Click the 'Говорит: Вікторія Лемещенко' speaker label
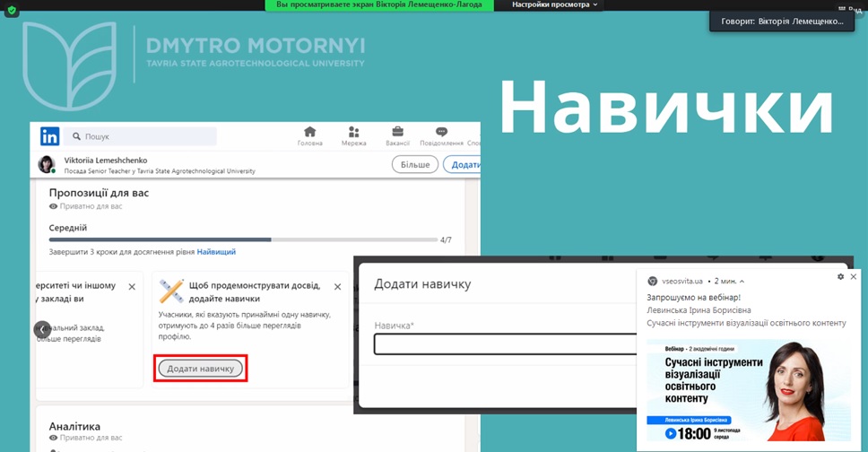The image size is (868, 452). (x=782, y=21)
